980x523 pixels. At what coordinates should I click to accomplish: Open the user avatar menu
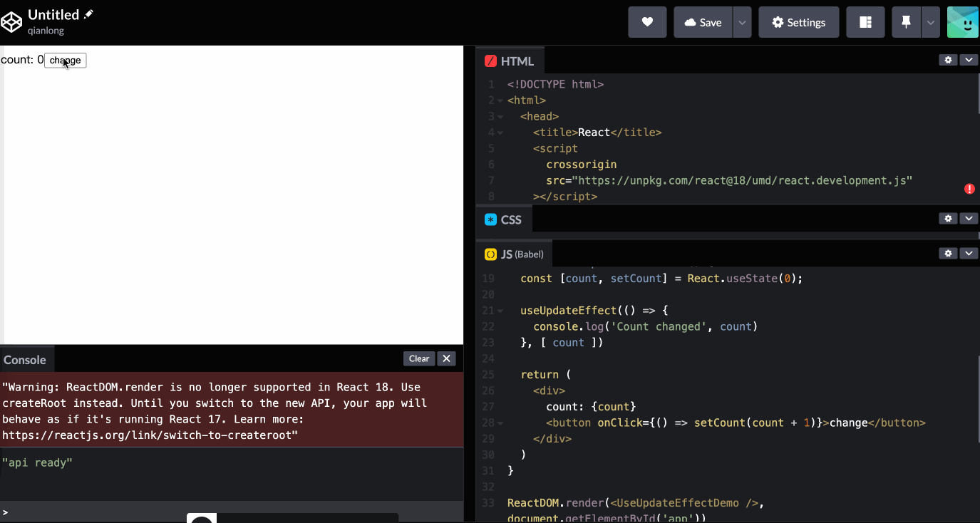click(x=962, y=22)
